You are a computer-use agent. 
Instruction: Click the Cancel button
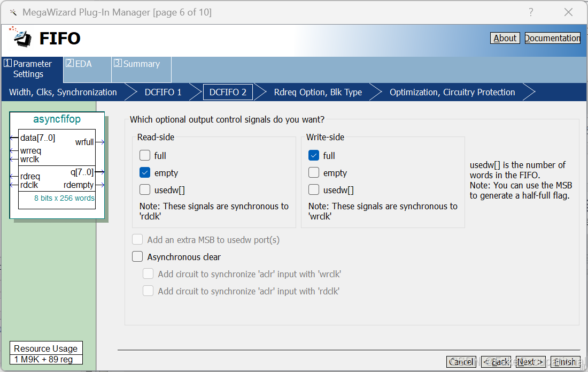461,362
